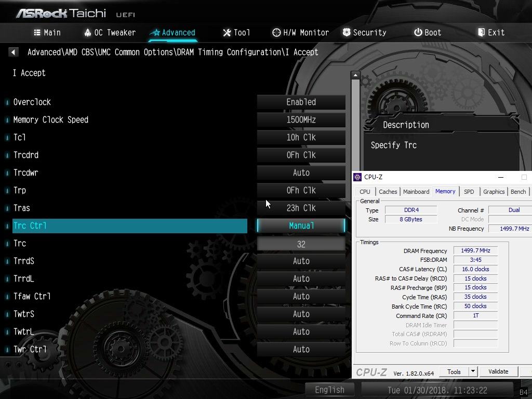
Task: Open the Overclock Enabled dropdown
Action: (301, 102)
